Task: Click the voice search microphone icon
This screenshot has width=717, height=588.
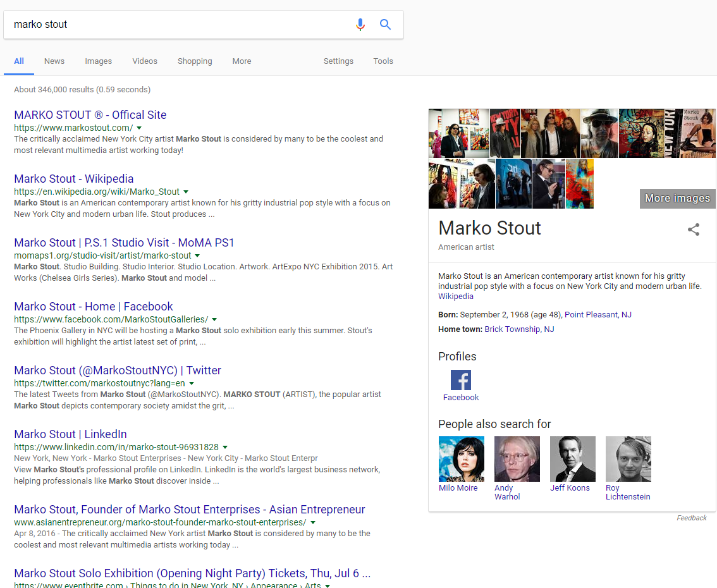Action: (360, 24)
